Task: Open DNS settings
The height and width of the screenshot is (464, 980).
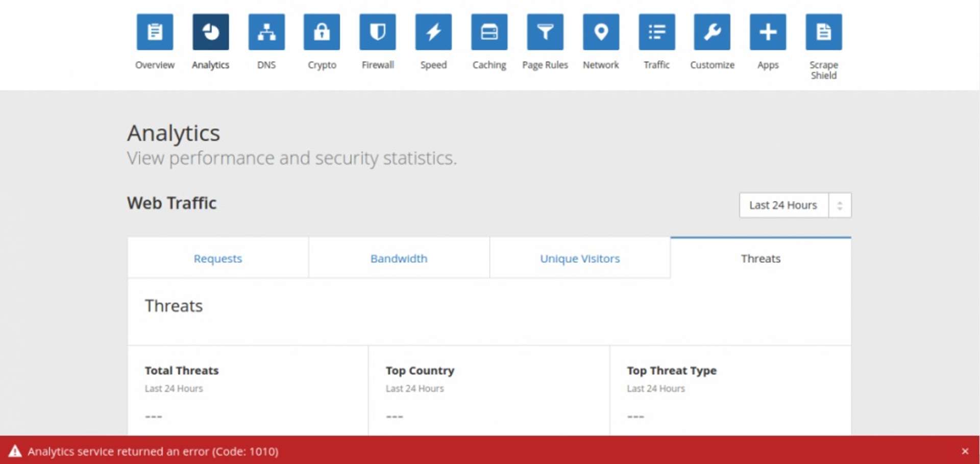Action: pos(266,32)
